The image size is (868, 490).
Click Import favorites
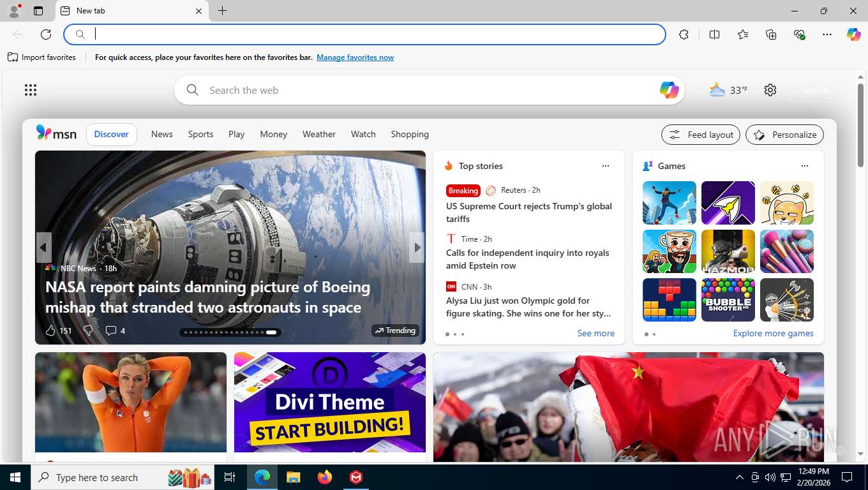point(41,57)
